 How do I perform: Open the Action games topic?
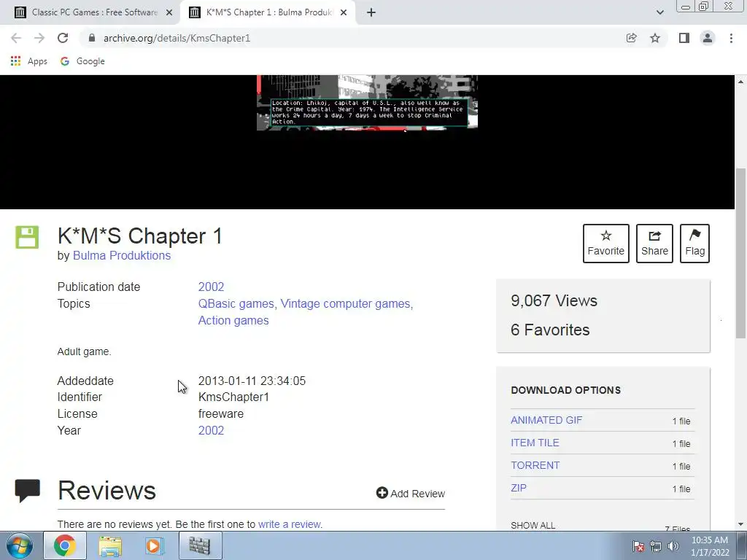[233, 321]
